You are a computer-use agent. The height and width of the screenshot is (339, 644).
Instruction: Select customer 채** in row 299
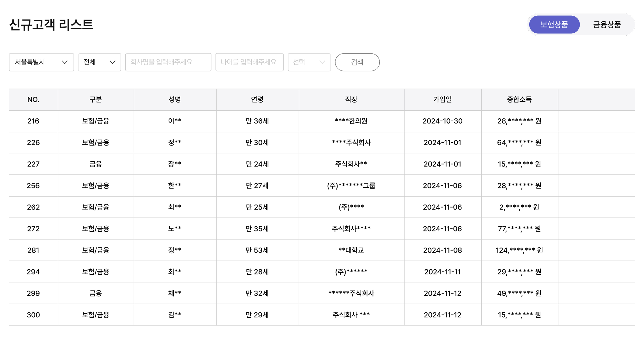(x=175, y=293)
